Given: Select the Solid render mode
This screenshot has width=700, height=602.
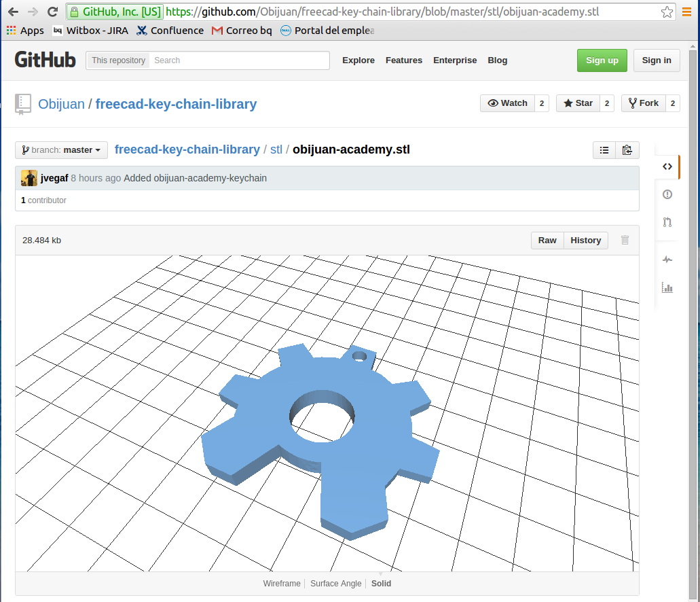Looking at the screenshot, I should click(381, 583).
